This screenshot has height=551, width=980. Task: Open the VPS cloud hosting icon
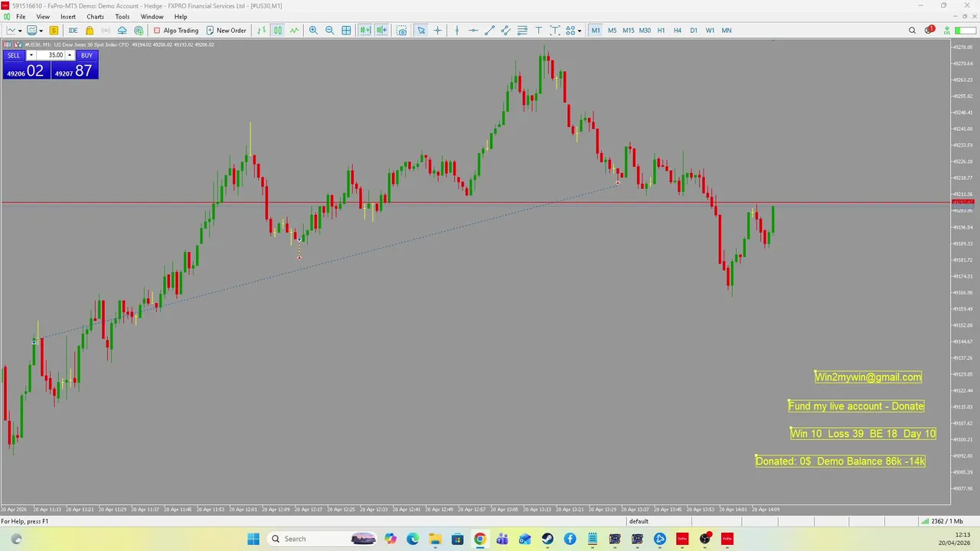(122, 31)
